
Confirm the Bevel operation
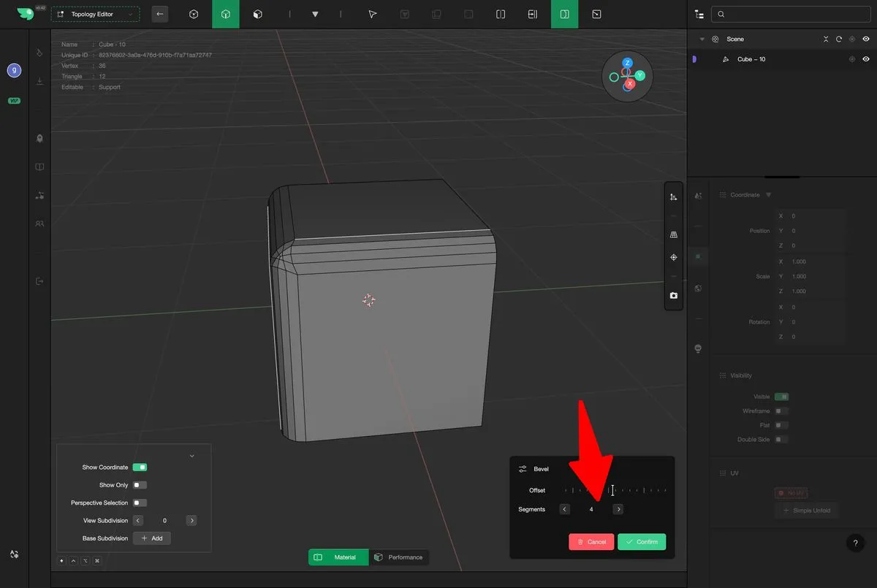click(642, 541)
